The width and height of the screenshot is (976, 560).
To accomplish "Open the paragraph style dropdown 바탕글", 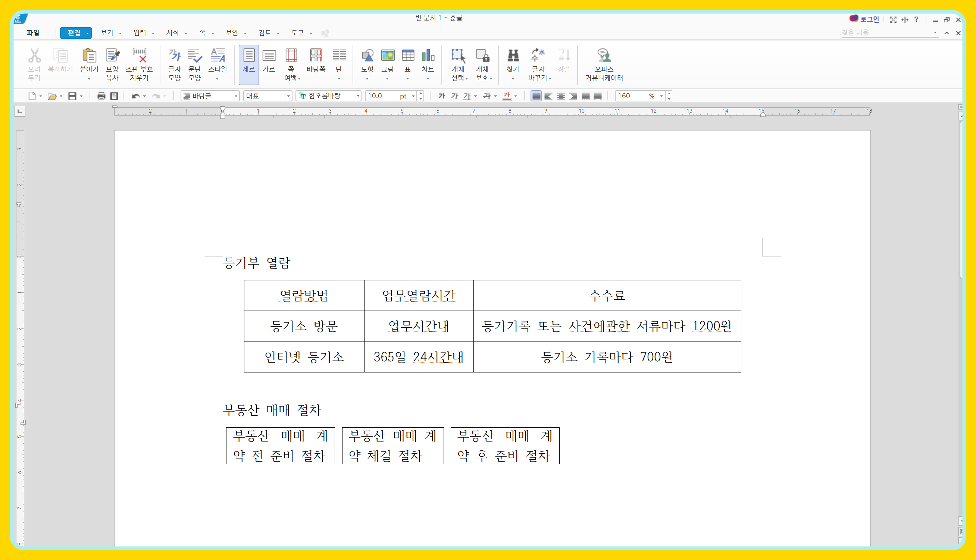I will click(x=235, y=96).
